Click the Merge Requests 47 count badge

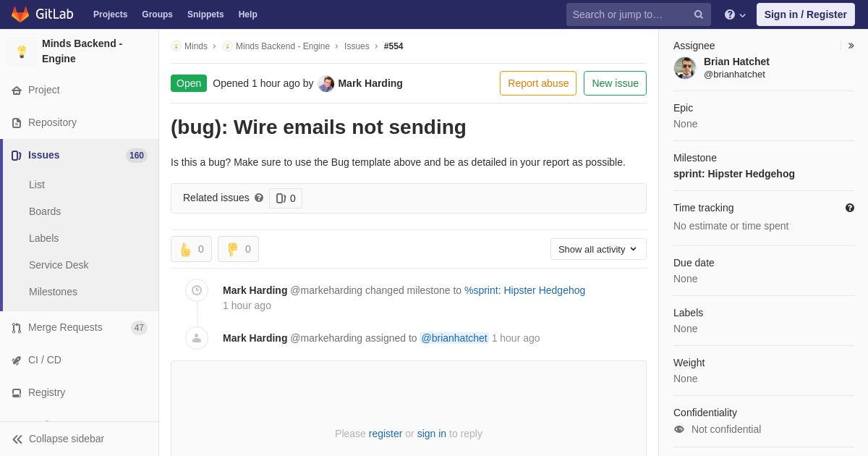point(139,328)
